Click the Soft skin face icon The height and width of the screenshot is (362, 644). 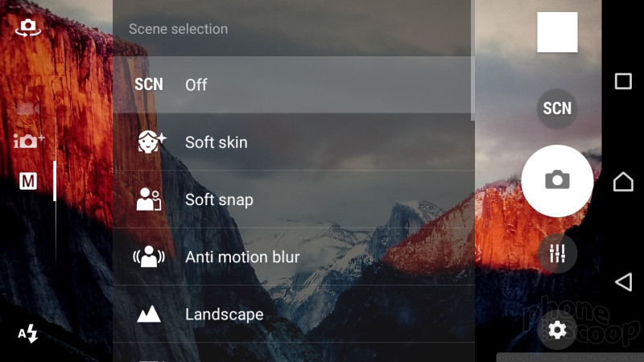pos(151,142)
